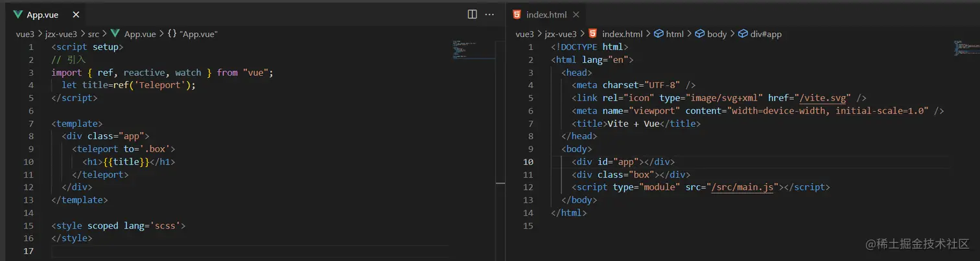Jump using the App.vue minimap

click(472, 51)
